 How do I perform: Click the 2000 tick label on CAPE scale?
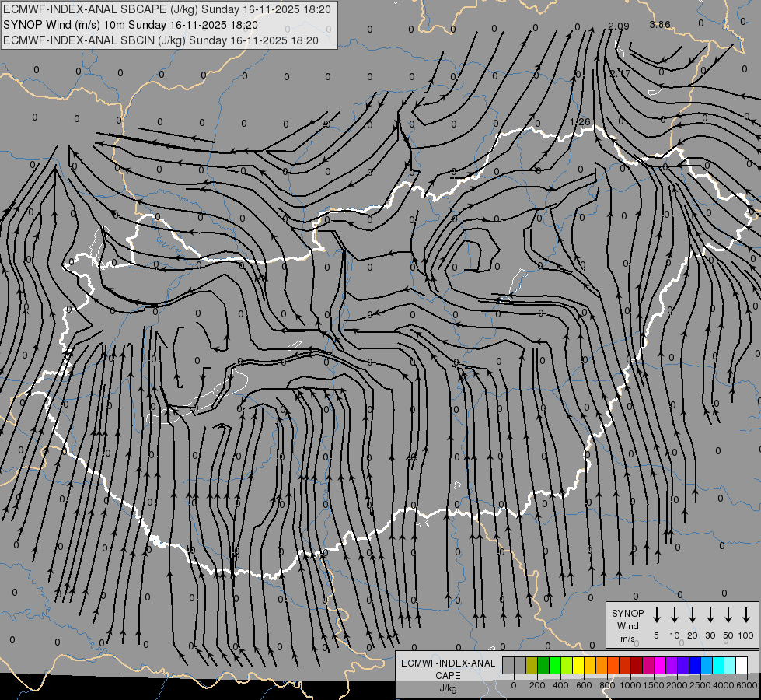click(677, 685)
